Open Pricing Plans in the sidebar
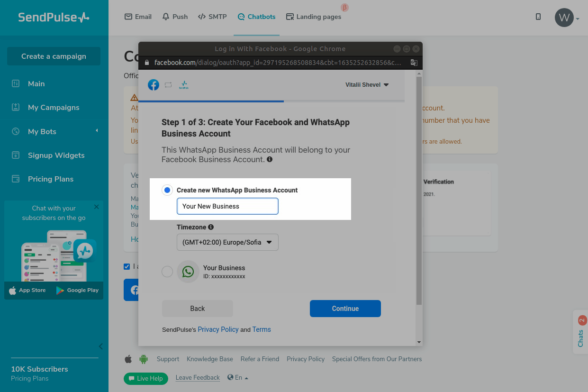This screenshot has width=588, height=392. pos(51,179)
